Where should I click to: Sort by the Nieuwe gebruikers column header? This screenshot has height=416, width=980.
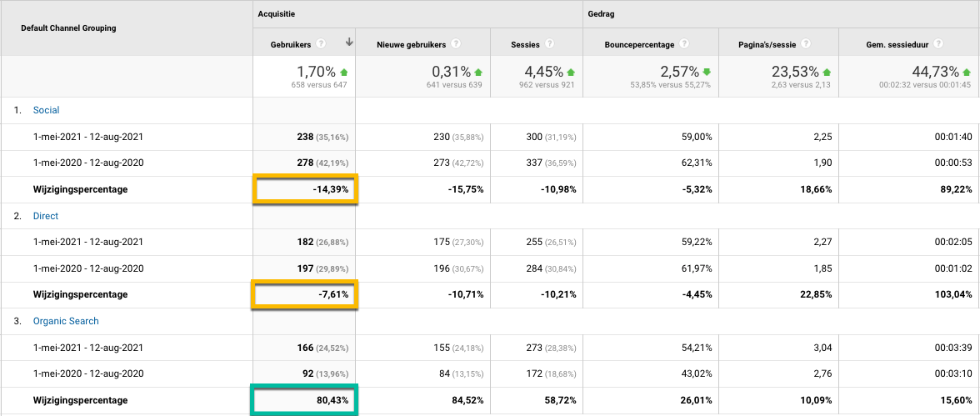point(411,44)
